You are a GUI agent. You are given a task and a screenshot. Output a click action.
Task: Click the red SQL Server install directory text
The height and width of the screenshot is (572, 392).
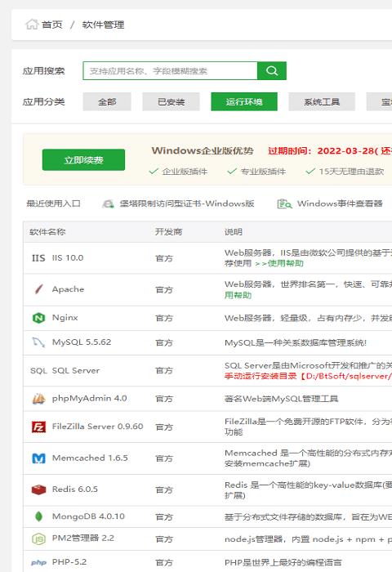click(x=308, y=376)
